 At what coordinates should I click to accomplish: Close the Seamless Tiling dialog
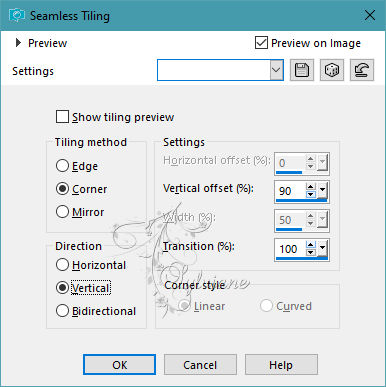(370, 15)
